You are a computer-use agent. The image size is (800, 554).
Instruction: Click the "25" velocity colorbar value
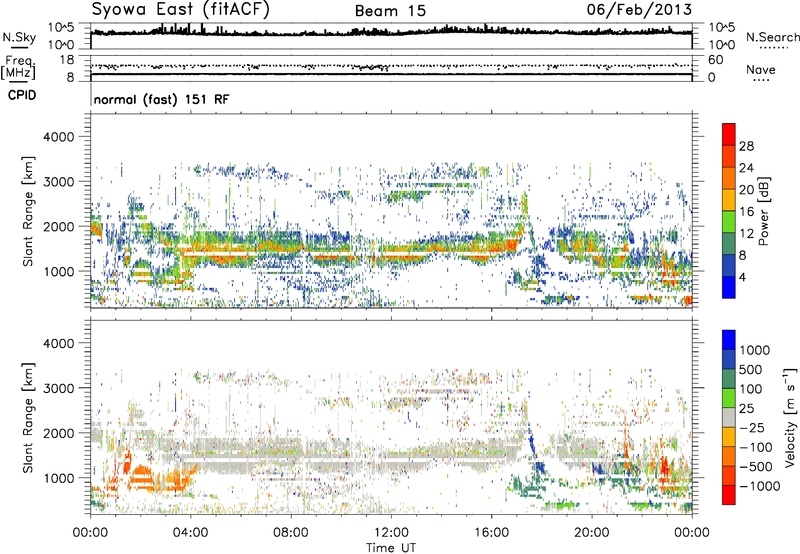point(747,409)
